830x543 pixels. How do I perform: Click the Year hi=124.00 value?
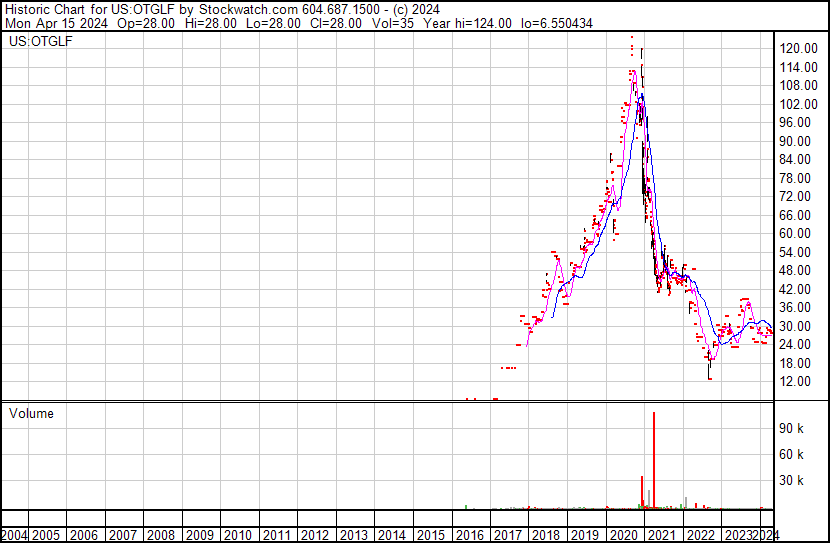tap(468, 24)
